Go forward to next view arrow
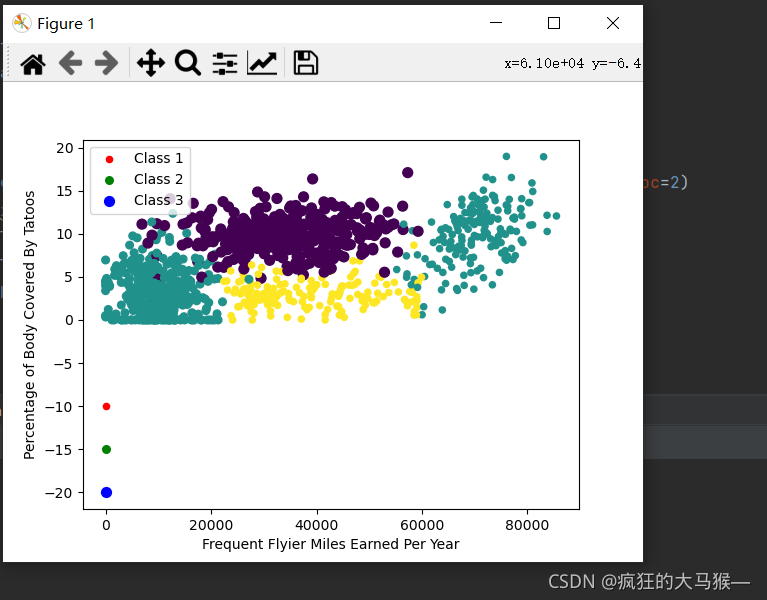767x600 pixels. click(107, 64)
